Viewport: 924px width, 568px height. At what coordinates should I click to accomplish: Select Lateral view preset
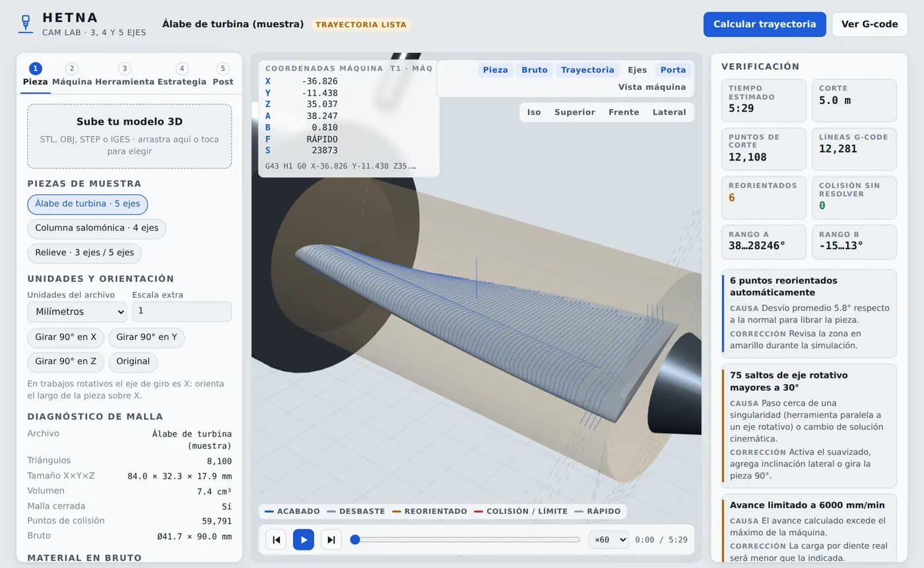669,112
